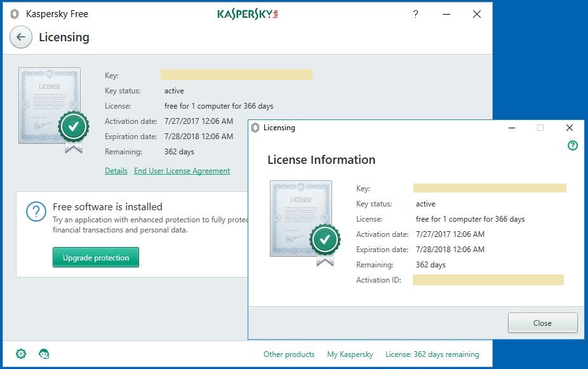Image resolution: width=588 pixels, height=369 pixels.
Task: Open the End User License Agreement link
Action: click(x=182, y=171)
